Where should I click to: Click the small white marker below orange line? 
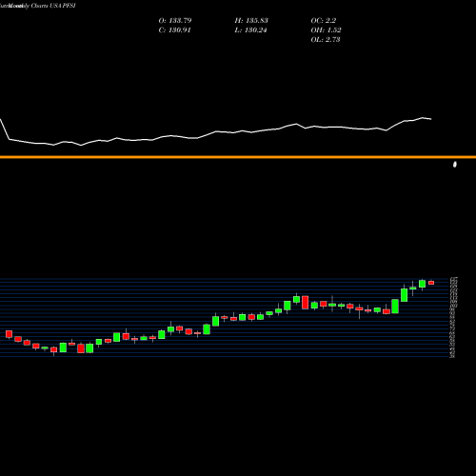click(x=455, y=165)
